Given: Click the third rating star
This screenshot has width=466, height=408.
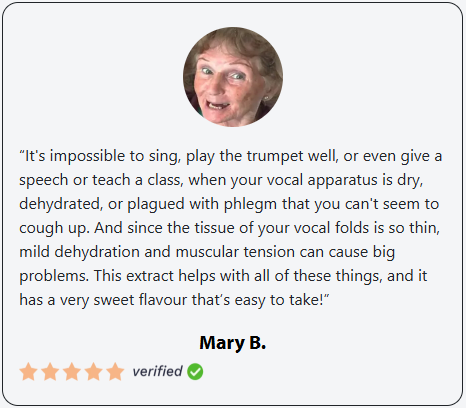Looking at the screenshot, I should 72,371.
